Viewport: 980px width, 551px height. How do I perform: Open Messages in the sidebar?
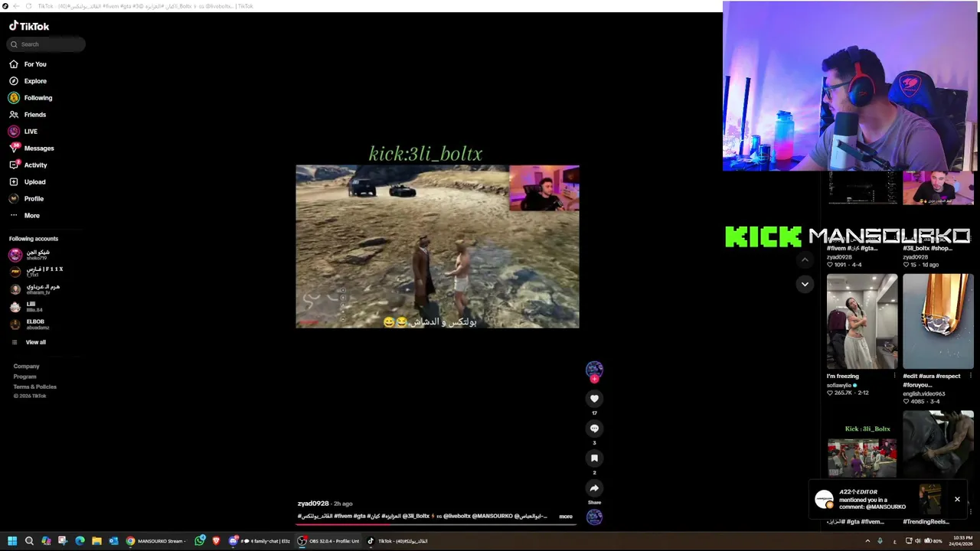coord(31,148)
